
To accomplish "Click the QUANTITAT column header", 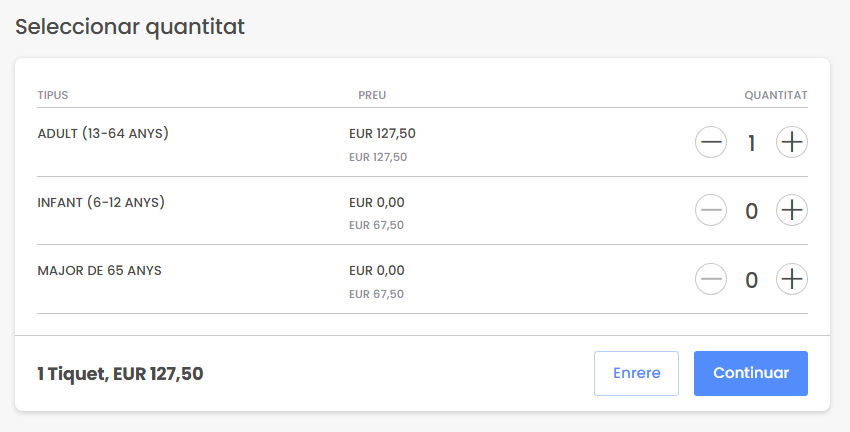I will pos(775,95).
